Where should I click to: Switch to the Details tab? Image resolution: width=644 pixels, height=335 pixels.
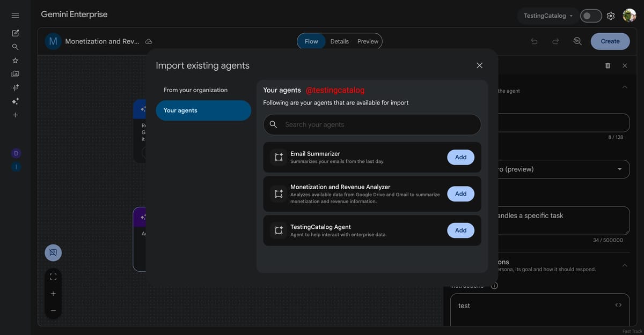coord(339,41)
